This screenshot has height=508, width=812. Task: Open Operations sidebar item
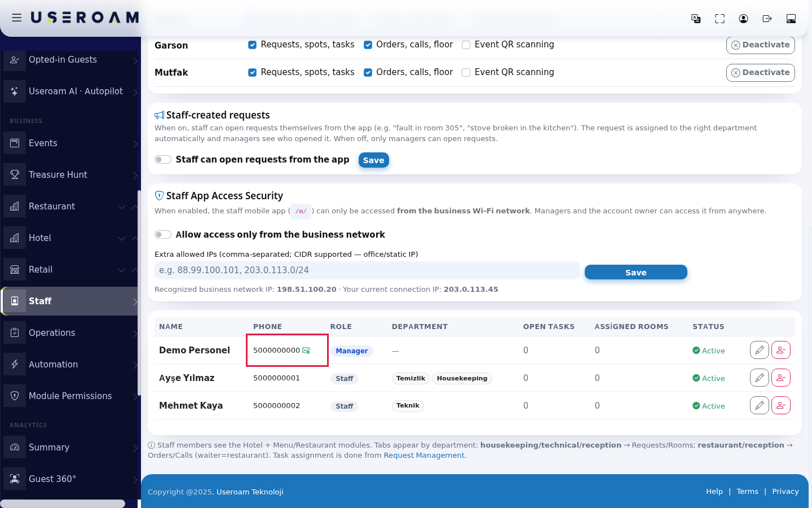point(70,333)
